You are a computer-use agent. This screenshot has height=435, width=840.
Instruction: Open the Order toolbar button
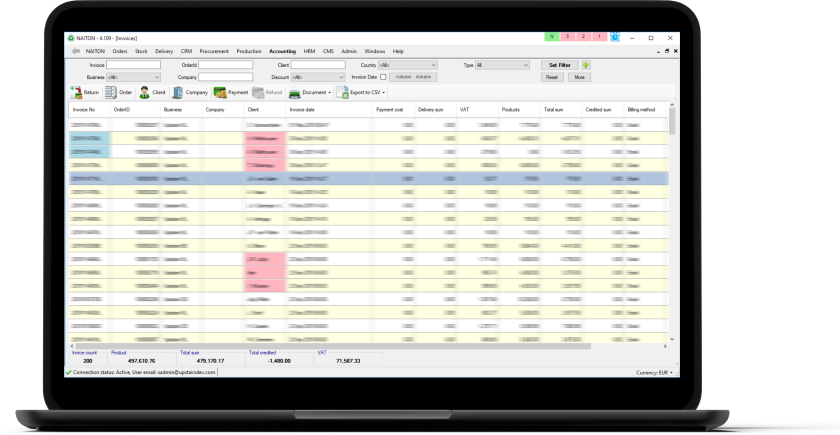(x=118, y=92)
